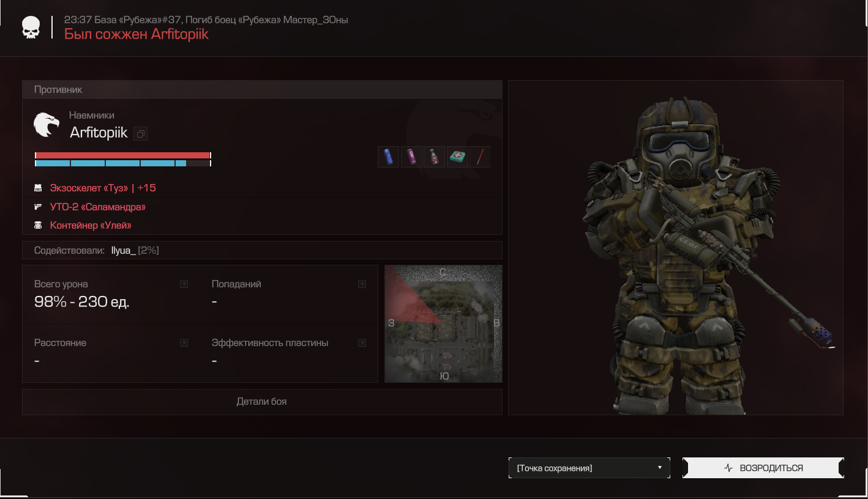The image size is (868, 499).
Task: Click the enemy's blue armor bar
Action: point(122,163)
